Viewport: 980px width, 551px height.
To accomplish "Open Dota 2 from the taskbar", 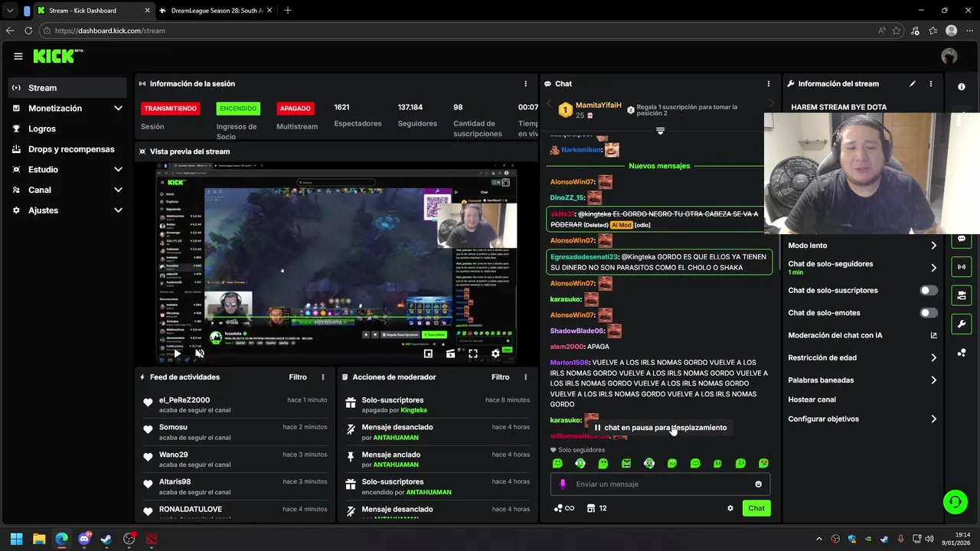I will tap(152, 539).
